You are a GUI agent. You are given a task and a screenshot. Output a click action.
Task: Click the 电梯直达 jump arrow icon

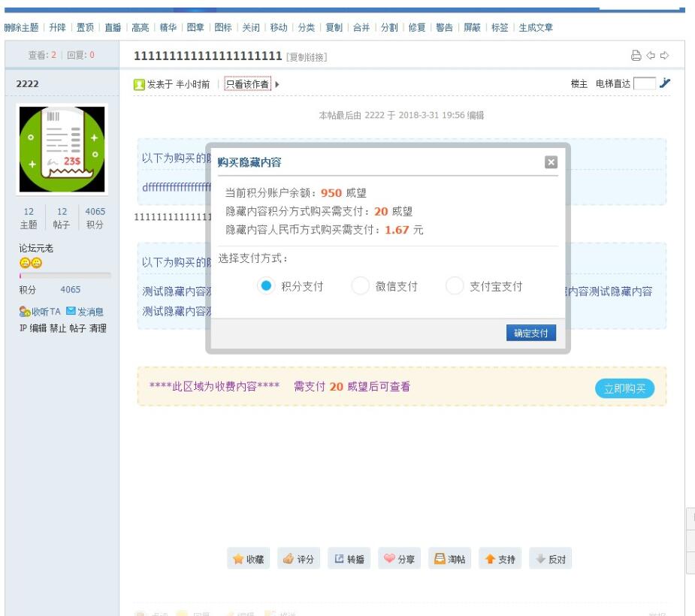click(x=664, y=83)
